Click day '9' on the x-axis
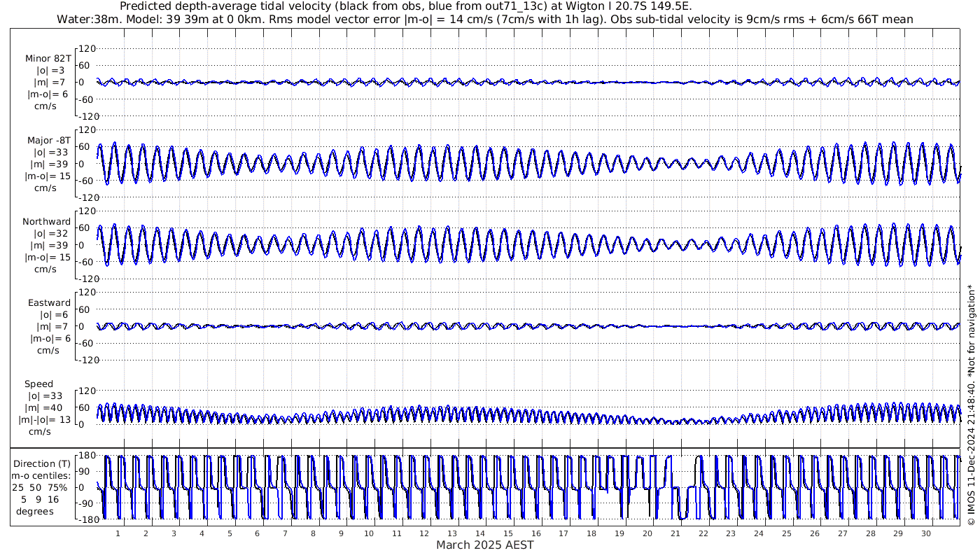 pos(341,533)
